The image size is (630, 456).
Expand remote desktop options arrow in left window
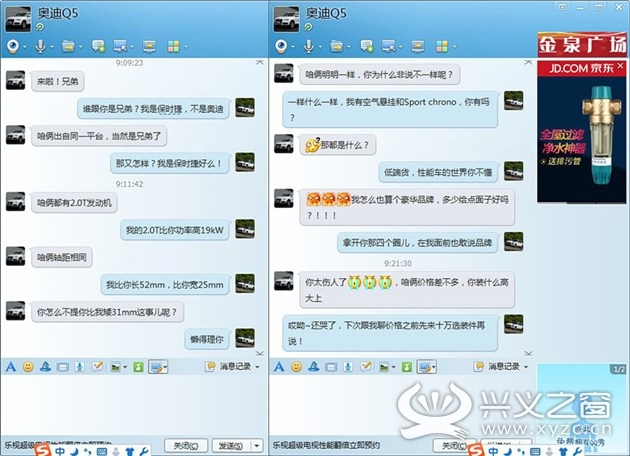coord(132,47)
